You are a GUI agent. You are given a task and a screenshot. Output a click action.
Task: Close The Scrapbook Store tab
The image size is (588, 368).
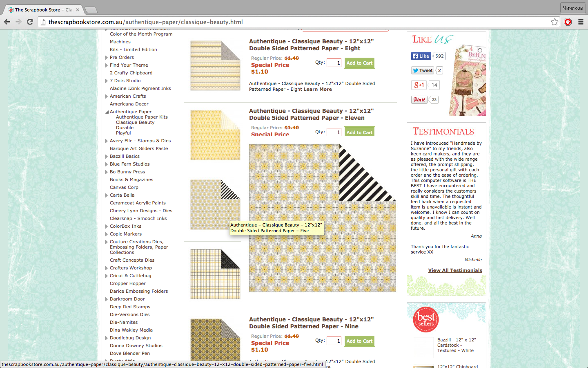coord(77,10)
